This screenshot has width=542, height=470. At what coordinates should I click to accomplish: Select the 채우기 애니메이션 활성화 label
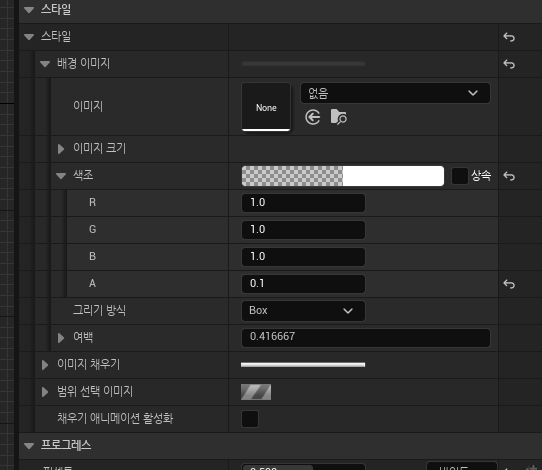pyautogui.click(x=115, y=419)
